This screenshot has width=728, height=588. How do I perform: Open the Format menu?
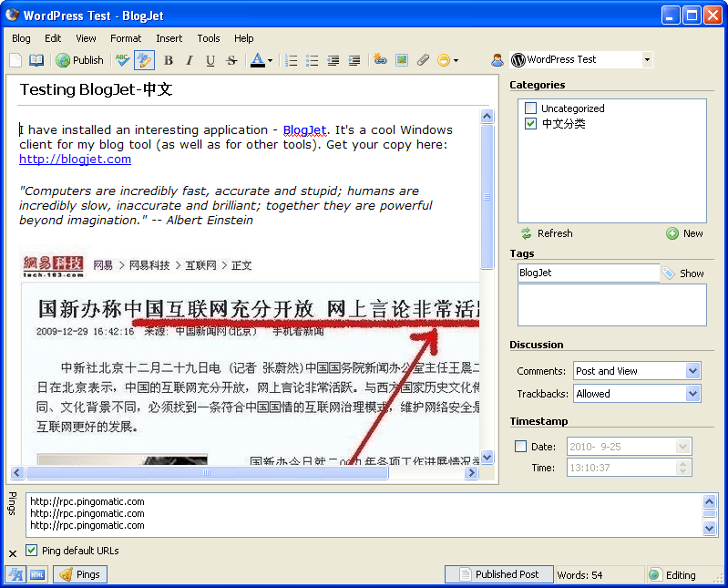pos(126,38)
